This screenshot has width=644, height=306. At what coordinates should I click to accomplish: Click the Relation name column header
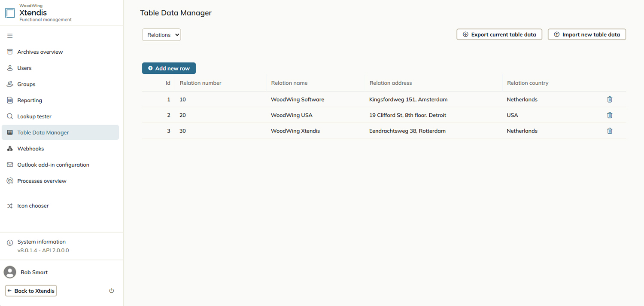(289, 83)
